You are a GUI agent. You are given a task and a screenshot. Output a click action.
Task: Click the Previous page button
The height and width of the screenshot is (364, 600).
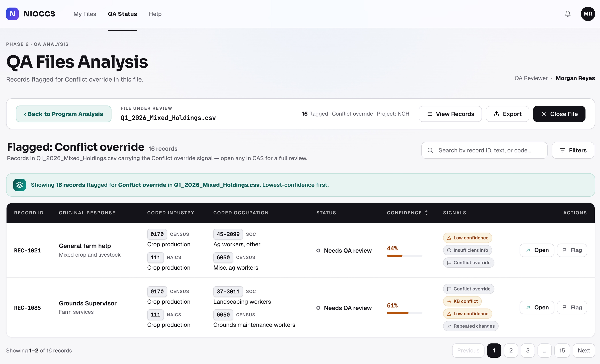click(x=468, y=350)
